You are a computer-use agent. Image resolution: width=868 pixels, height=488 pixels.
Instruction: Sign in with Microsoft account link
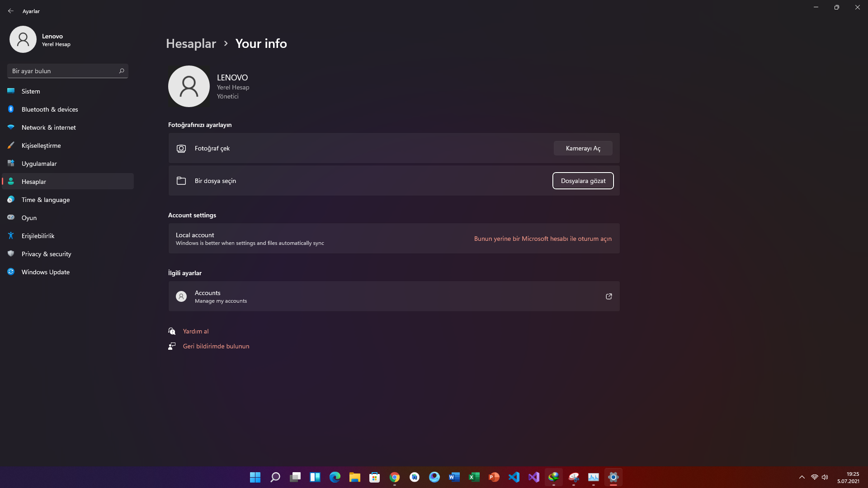[x=542, y=239]
